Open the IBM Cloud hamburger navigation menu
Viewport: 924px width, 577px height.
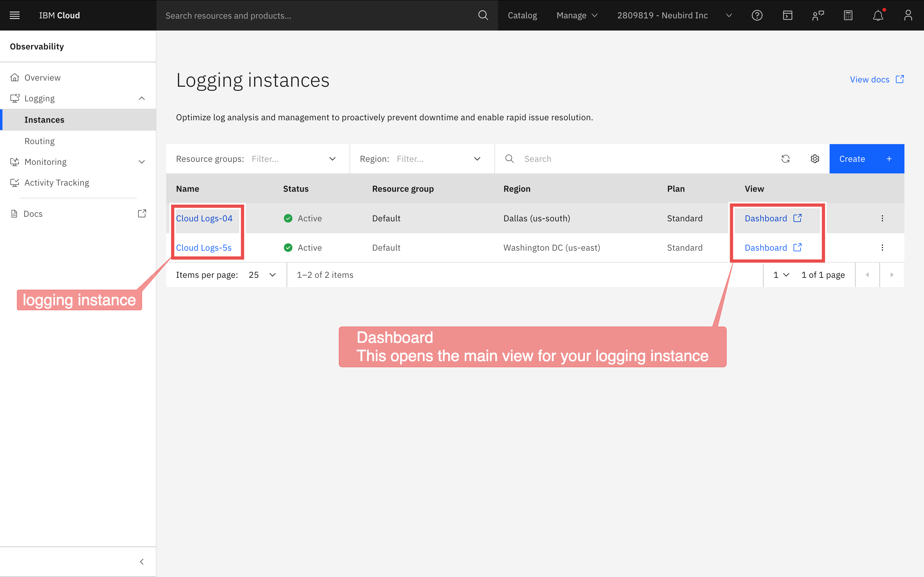(14, 15)
